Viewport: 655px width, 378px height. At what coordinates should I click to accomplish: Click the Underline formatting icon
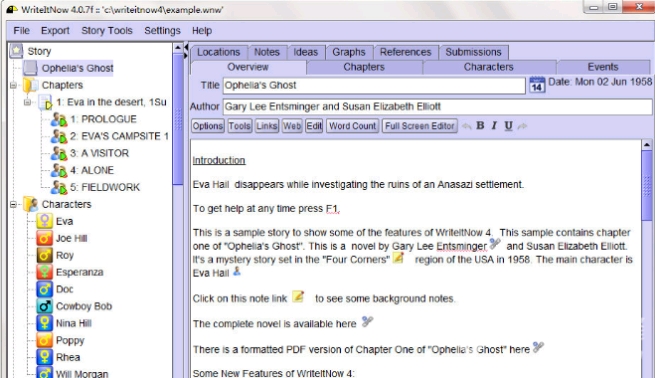click(x=508, y=126)
